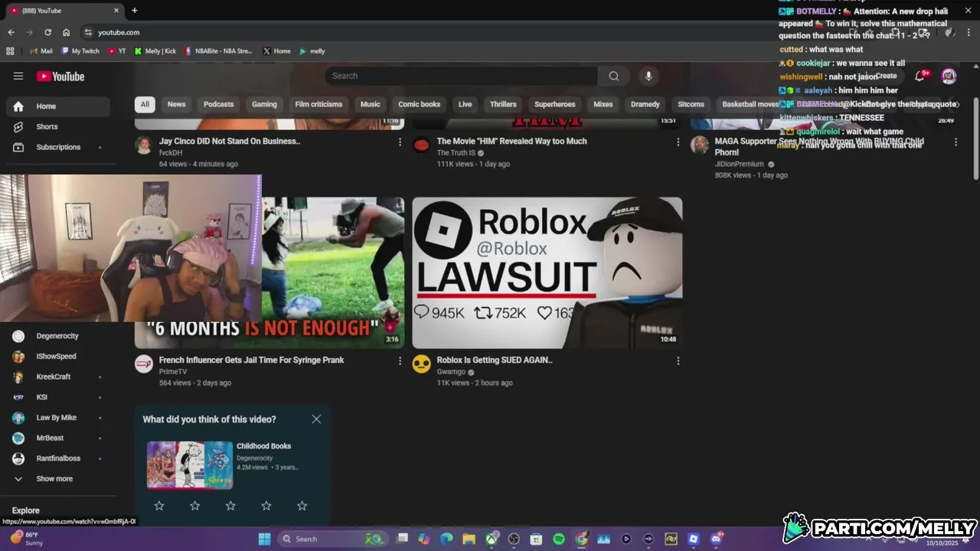Open the YouTube hamburger guide menu
This screenshot has height=551, width=980.
pyautogui.click(x=18, y=76)
